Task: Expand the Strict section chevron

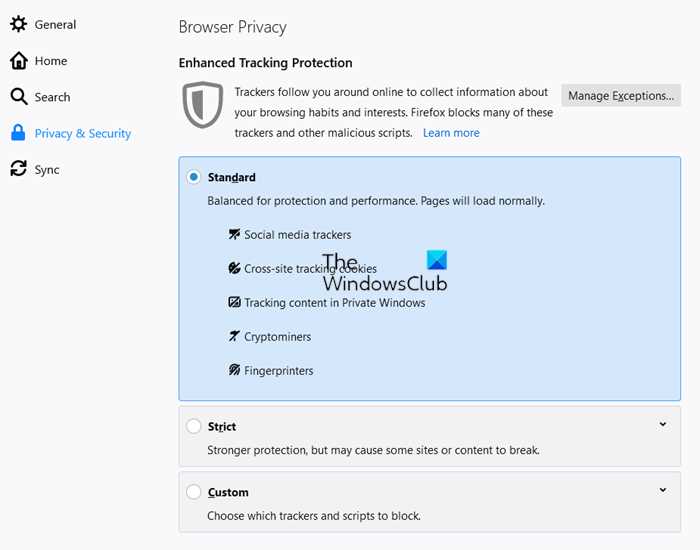Action: 663,424
